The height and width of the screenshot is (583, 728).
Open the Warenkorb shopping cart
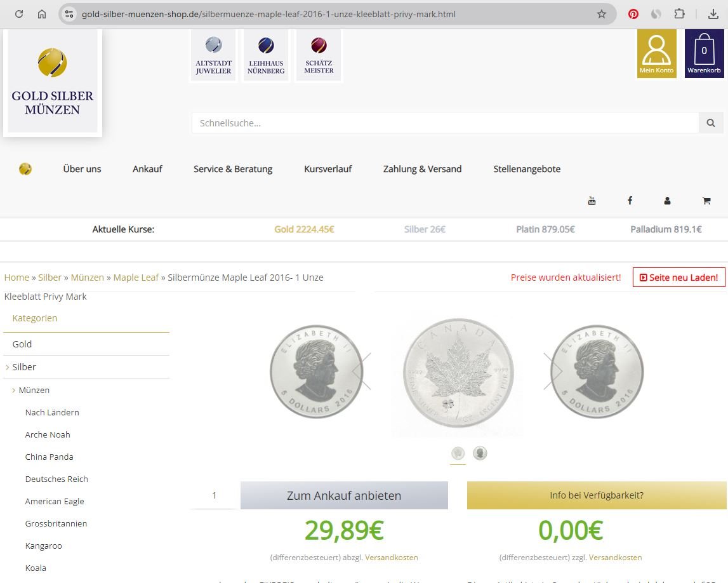click(704, 53)
